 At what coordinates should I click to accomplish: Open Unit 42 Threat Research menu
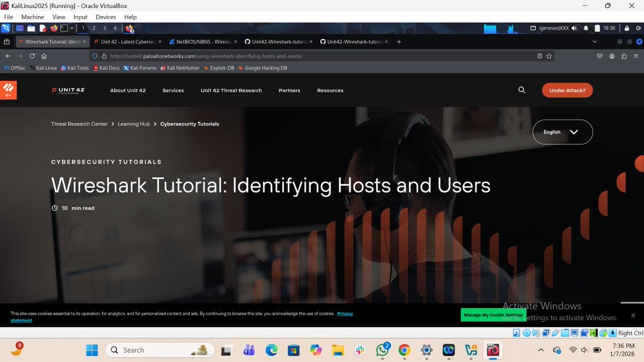[231, 91]
